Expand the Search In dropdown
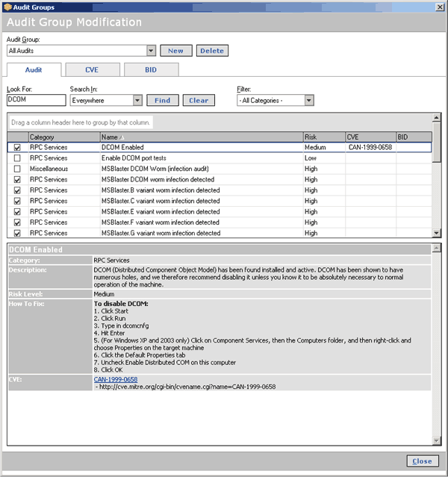 click(137, 100)
